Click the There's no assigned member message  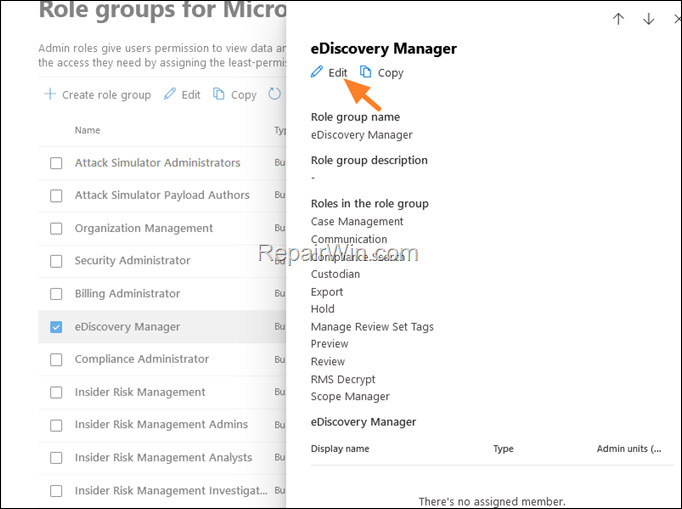(492, 502)
